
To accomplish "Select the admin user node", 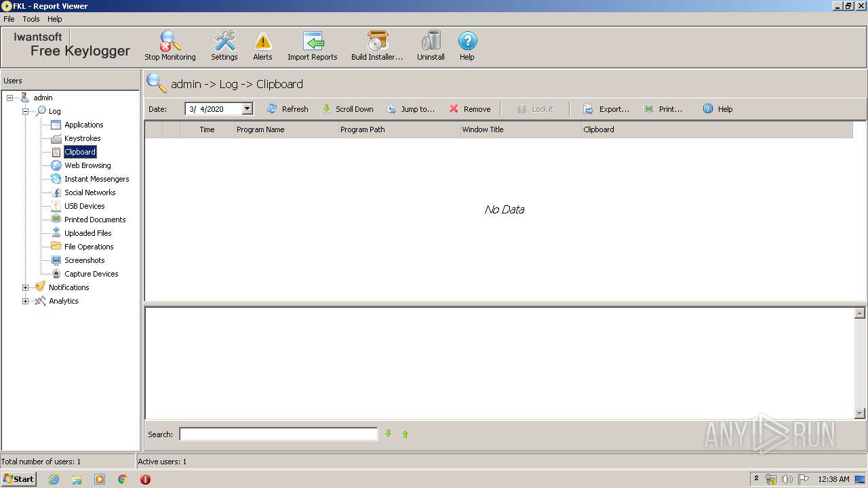I will point(43,98).
